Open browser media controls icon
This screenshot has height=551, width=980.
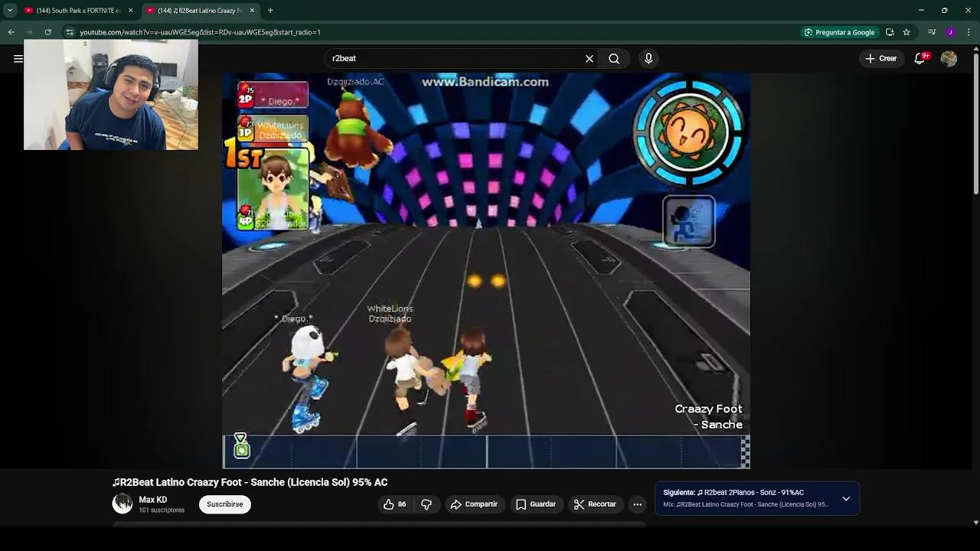click(x=932, y=32)
